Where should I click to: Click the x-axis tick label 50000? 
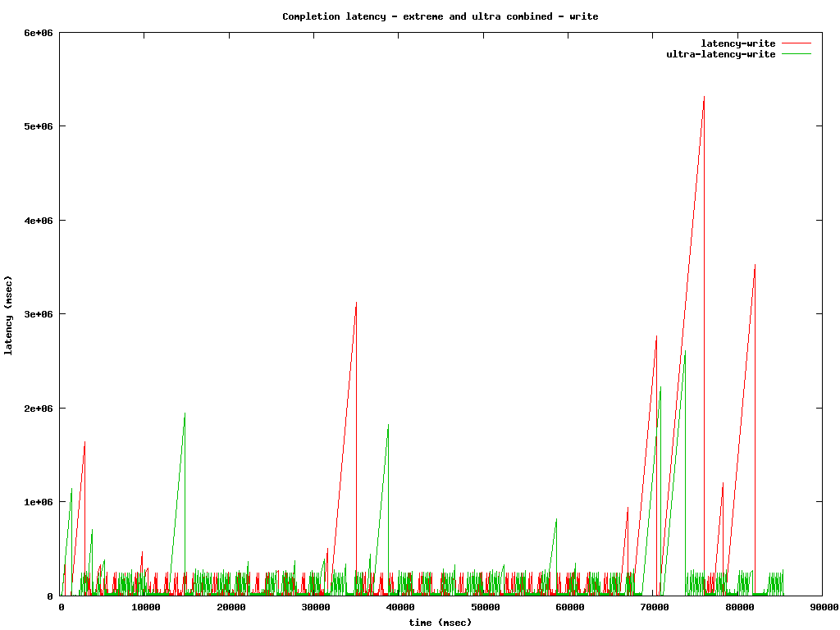(486, 607)
